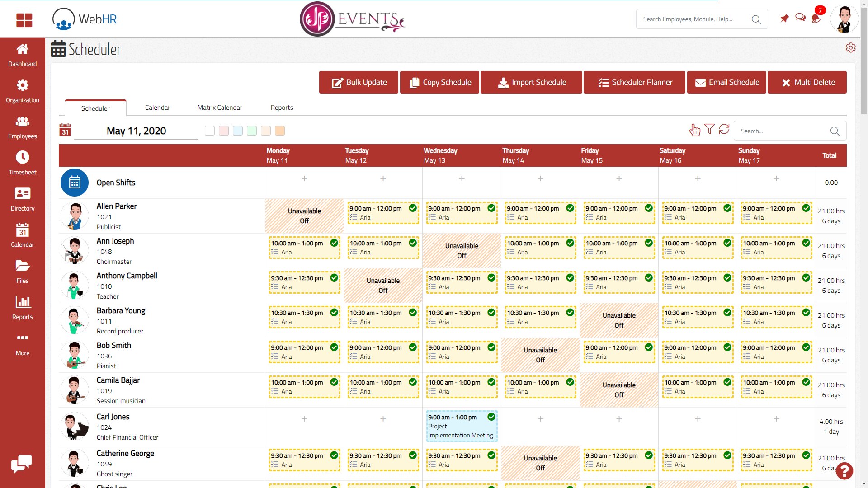Toggle green check on Allen Parker's Tuesday shift
Screen dimensions: 868x488
(413, 208)
